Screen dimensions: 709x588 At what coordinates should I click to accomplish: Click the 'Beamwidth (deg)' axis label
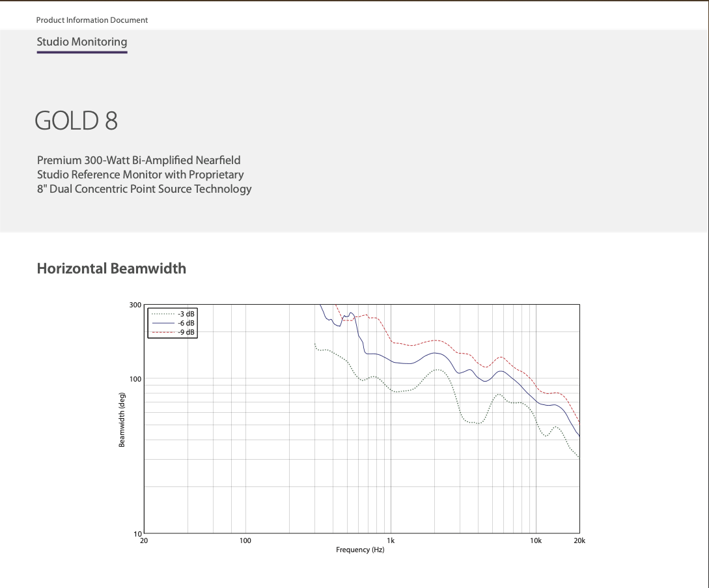coord(122,420)
